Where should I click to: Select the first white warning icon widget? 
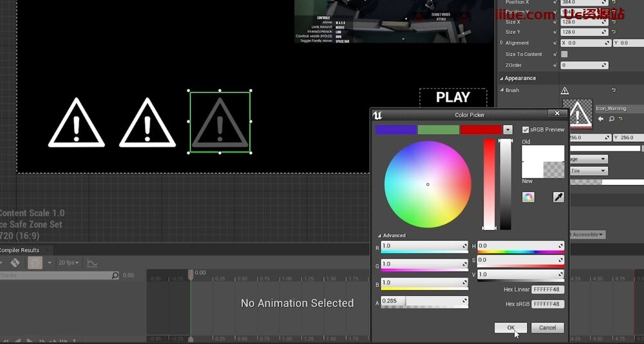[77, 122]
